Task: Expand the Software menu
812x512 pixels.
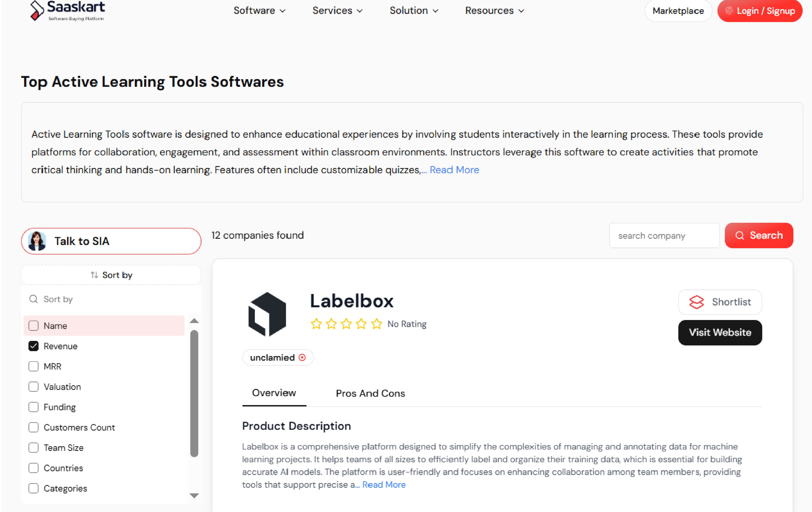Action: pos(259,10)
